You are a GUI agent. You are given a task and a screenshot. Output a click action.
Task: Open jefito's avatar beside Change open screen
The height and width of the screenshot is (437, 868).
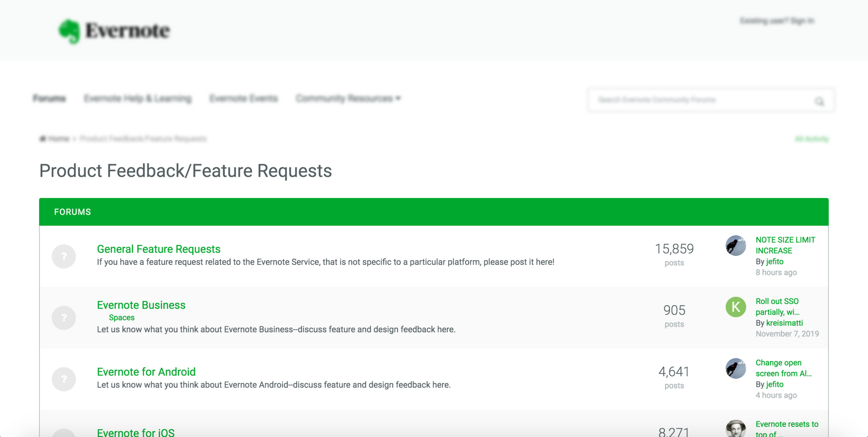coord(736,369)
